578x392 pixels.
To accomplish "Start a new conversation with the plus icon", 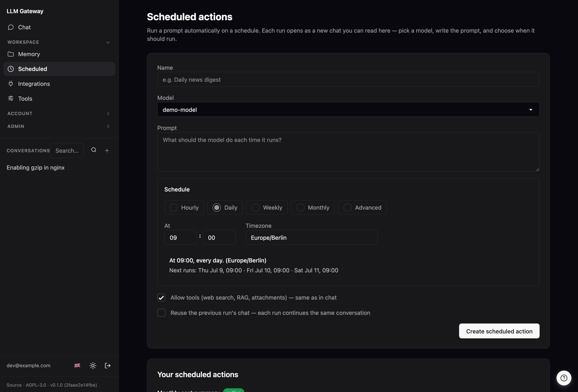I will coord(107,151).
